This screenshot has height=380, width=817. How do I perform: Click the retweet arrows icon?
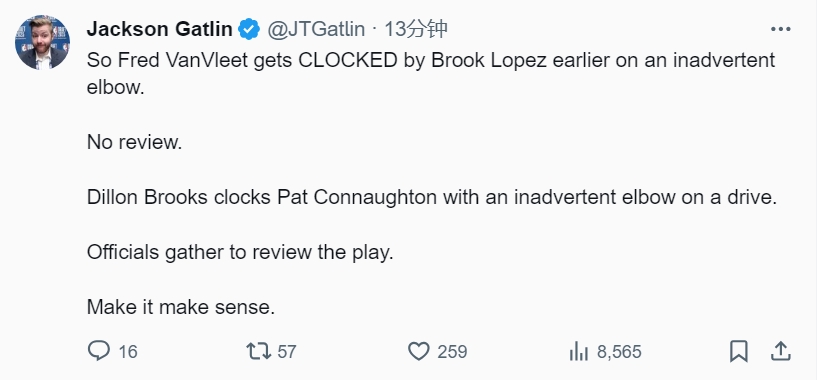coord(258,351)
